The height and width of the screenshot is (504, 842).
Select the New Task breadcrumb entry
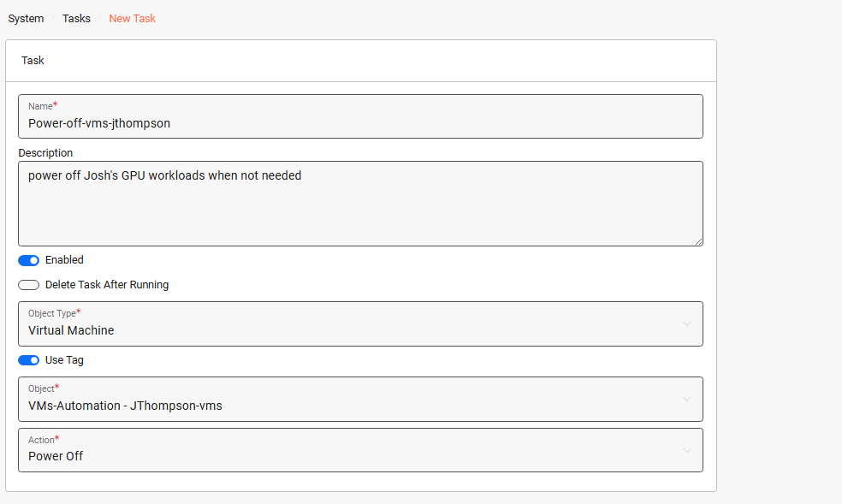coord(132,18)
